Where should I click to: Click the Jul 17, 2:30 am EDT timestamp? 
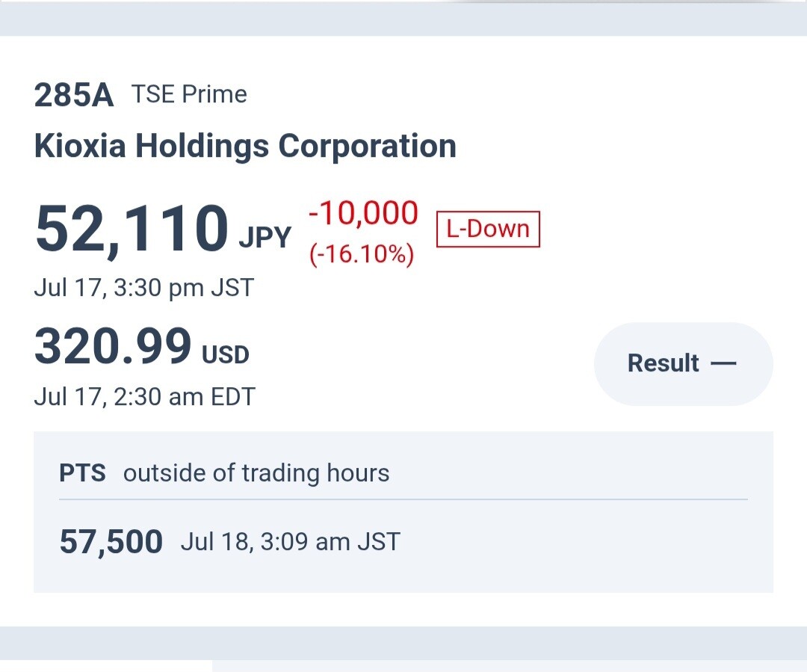pos(145,397)
